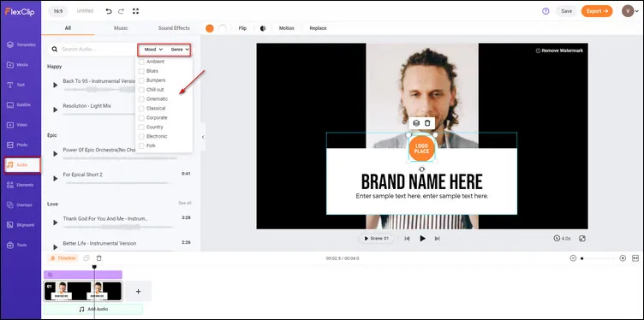Click the orange Export button
644x320 pixels.
tap(597, 11)
